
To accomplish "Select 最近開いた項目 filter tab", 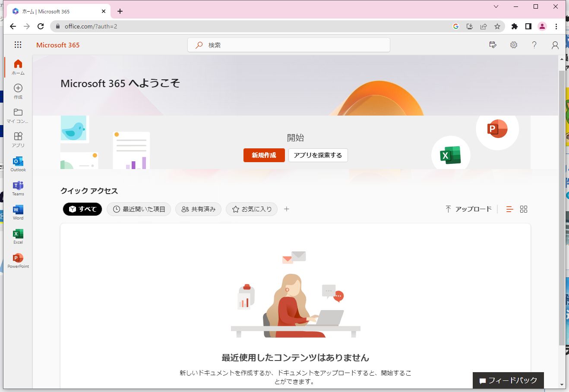I will coord(139,209).
